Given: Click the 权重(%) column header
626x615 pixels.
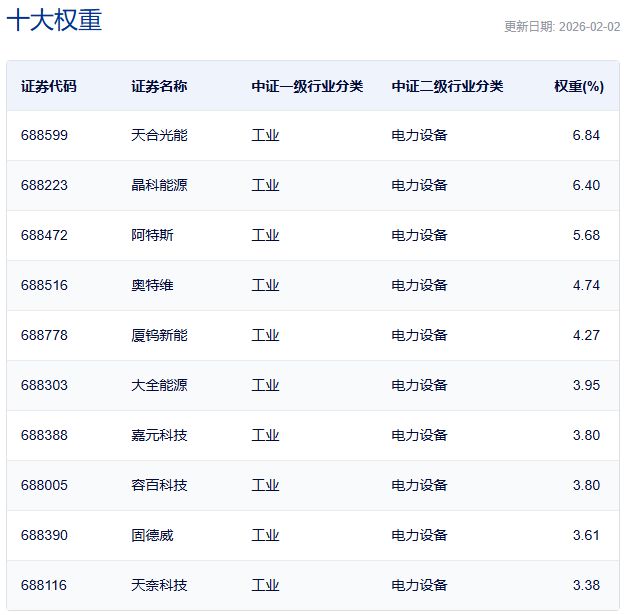Looking at the screenshot, I should (578, 86).
